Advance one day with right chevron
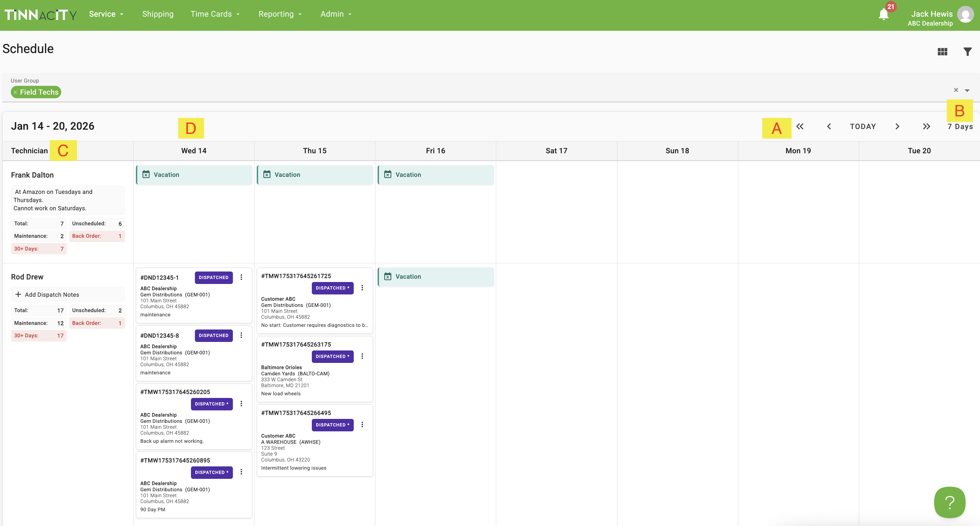The width and height of the screenshot is (980, 526). (x=897, y=126)
